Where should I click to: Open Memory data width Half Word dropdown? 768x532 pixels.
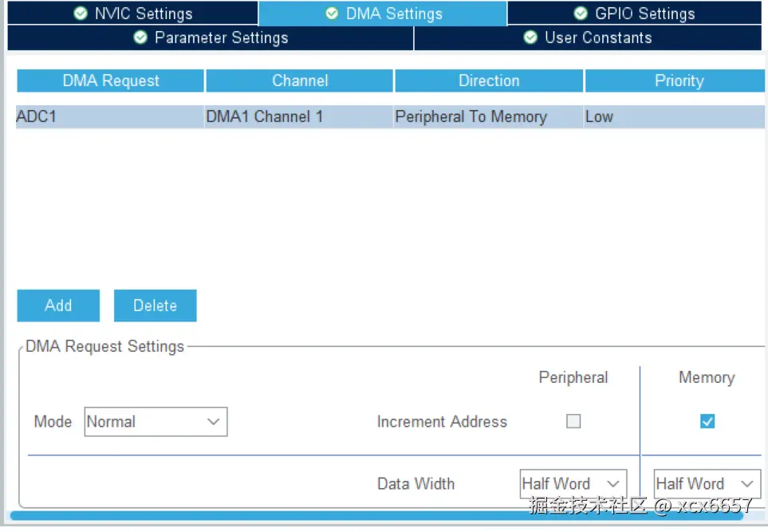(x=707, y=484)
